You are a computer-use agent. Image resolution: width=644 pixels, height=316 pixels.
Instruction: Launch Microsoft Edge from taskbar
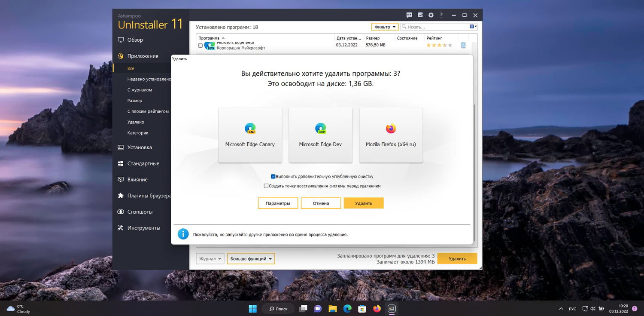click(347, 308)
